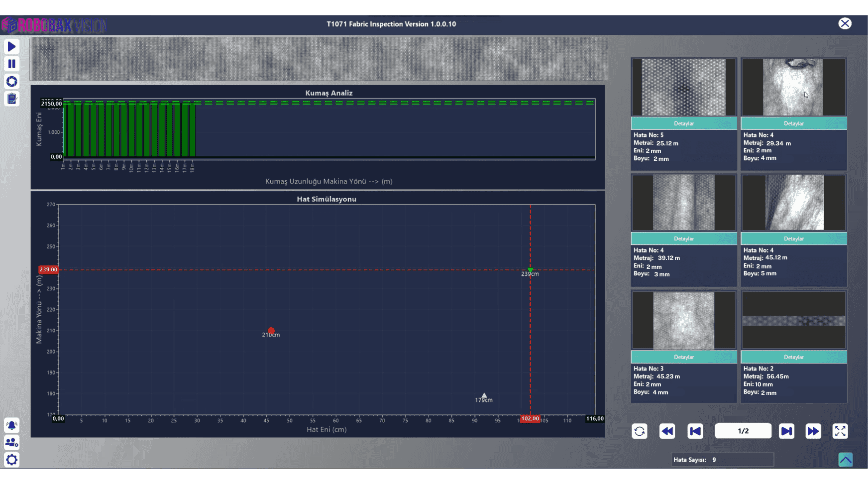Go to last defect page
Image resolution: width=868 pixels, height=486 pixels.
[786, 431]
